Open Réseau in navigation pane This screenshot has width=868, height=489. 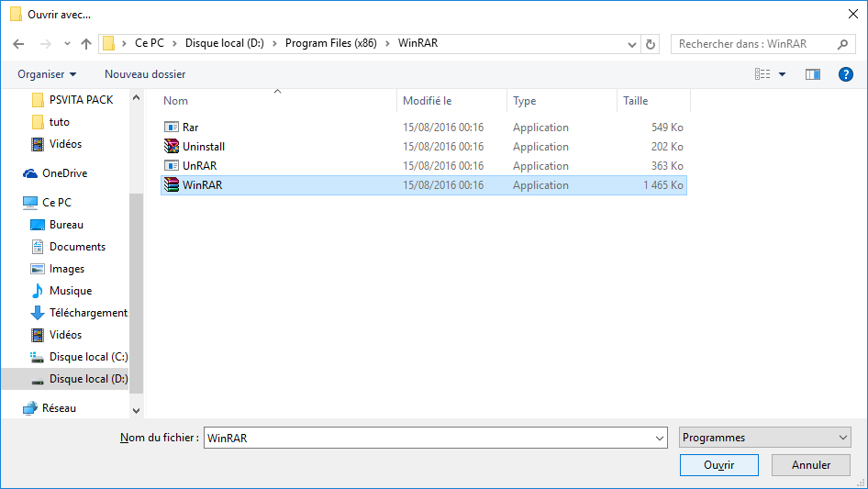point(59,408)
